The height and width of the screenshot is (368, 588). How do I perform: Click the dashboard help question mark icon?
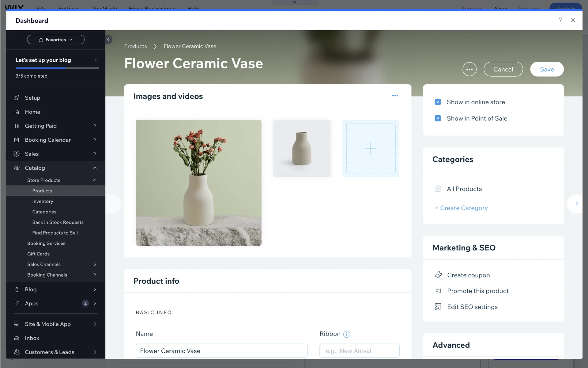click(x=560, y=20)
